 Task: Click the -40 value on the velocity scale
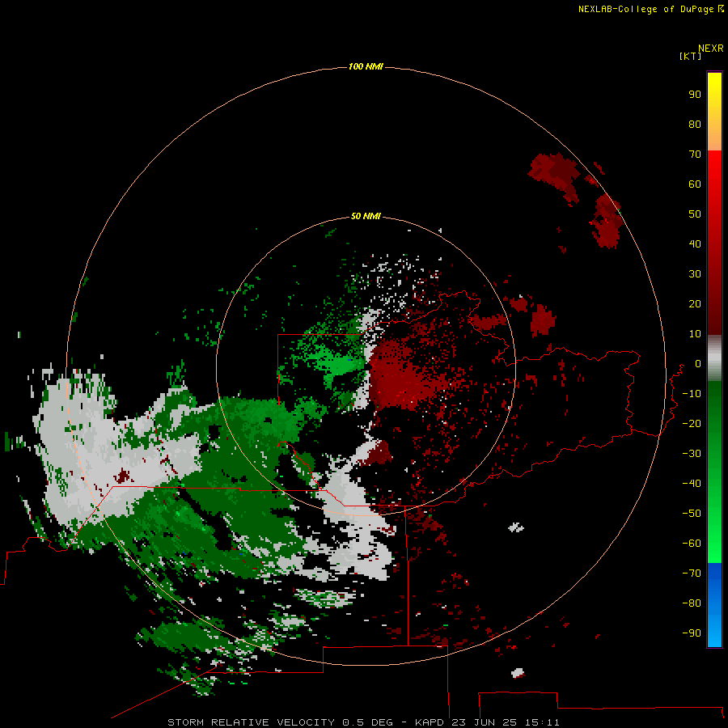click(x=692, y=484)
